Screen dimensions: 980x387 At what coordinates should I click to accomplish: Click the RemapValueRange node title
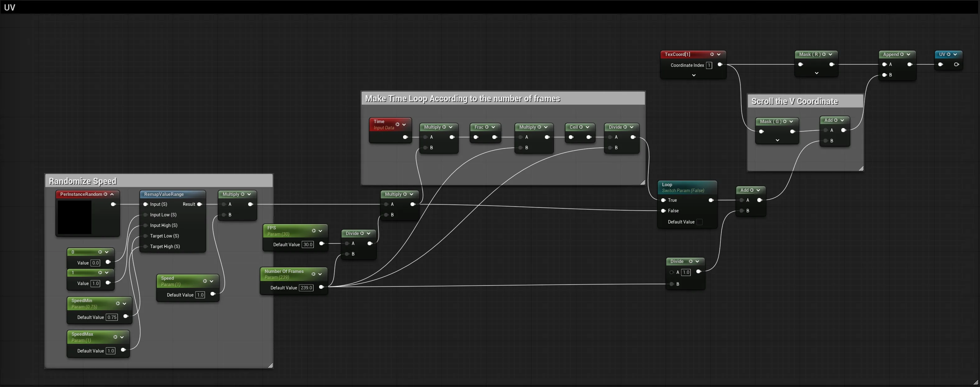pos(164,194)
